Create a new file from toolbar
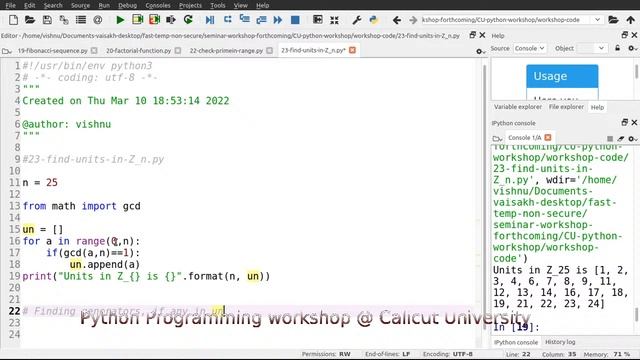The image size is (640, 360). tap(13, 20)
